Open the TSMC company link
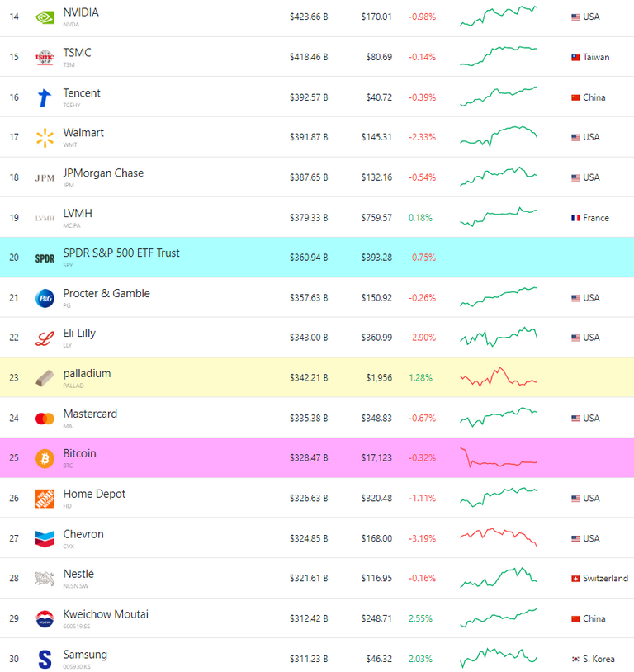634x672 pixels. [77, 53]
